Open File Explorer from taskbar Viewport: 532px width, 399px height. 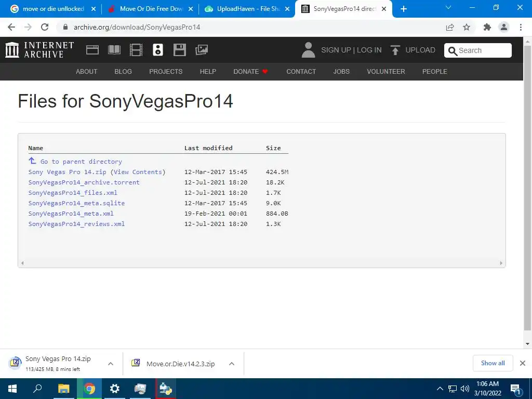63,389
